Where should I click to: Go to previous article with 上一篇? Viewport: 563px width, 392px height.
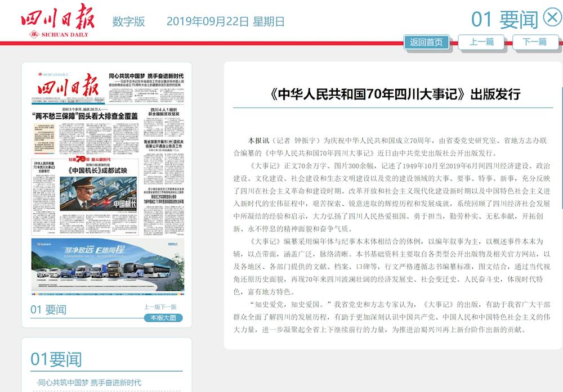pos(481,42)
